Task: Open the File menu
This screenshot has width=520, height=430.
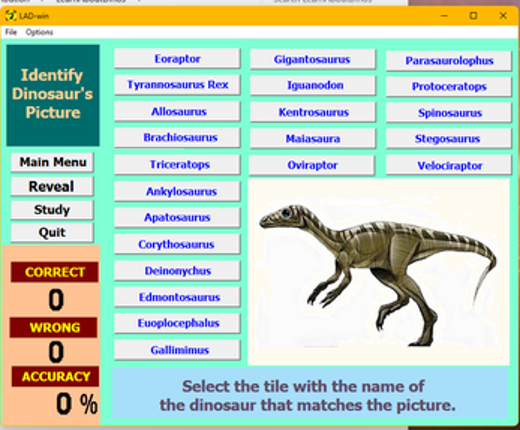Action: pyautogui.click(x=11, y=32)
